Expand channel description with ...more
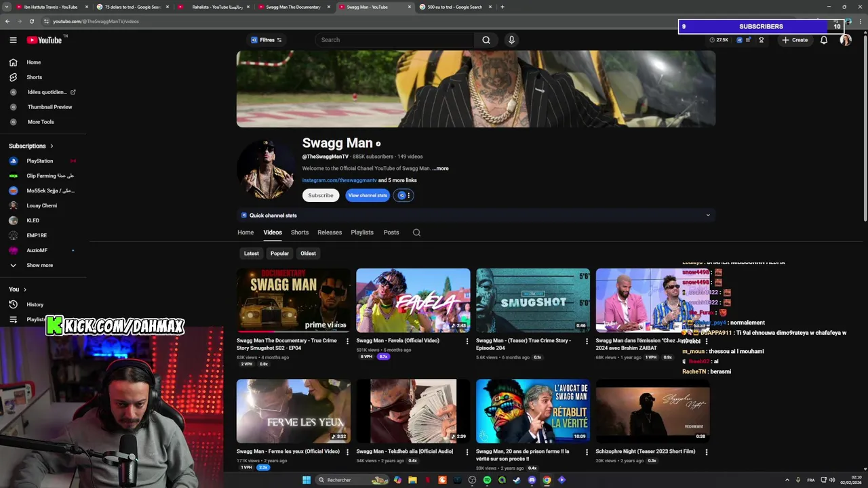This screenshot has width=868, height=488. click(x=440, y=168)
